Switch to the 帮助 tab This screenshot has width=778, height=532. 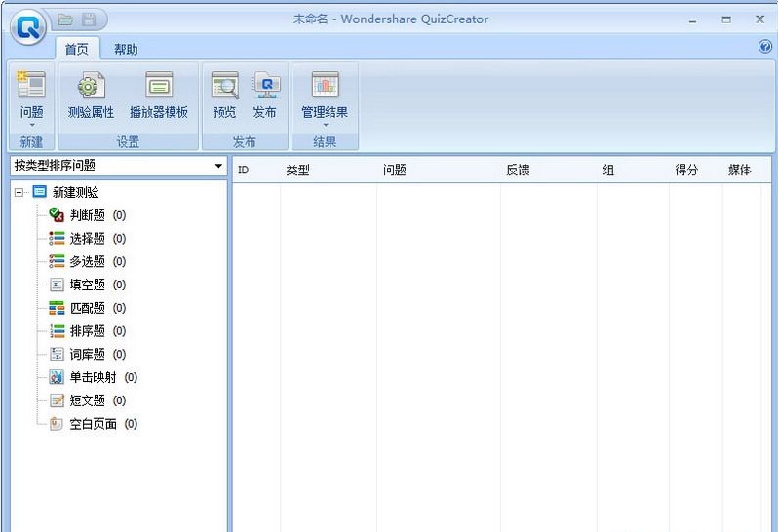point(126,49)
